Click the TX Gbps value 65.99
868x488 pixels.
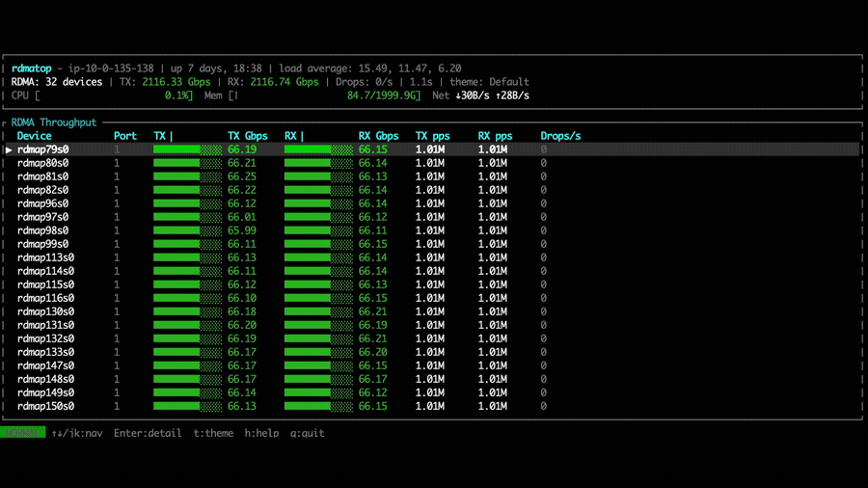tap(242, 230)
